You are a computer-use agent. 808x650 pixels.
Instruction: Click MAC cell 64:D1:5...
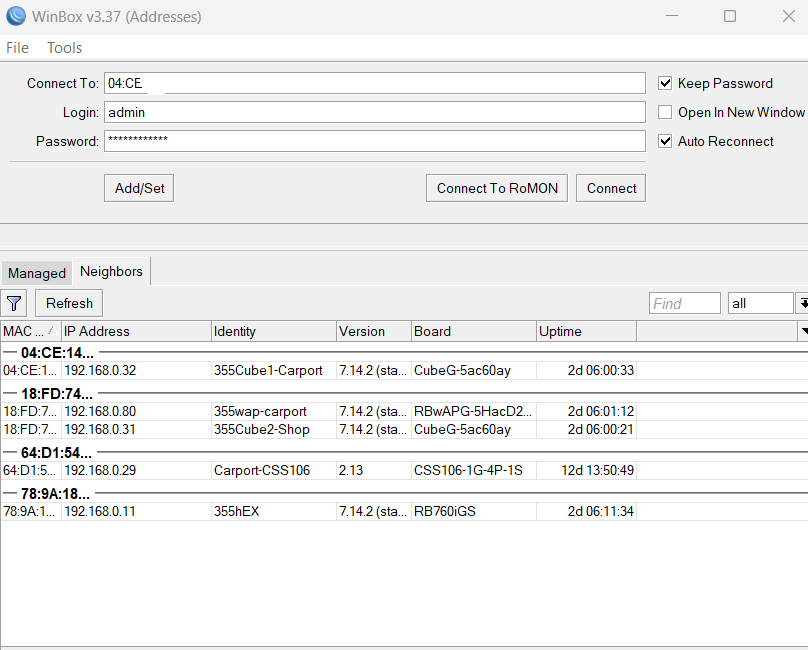[29, 470]
